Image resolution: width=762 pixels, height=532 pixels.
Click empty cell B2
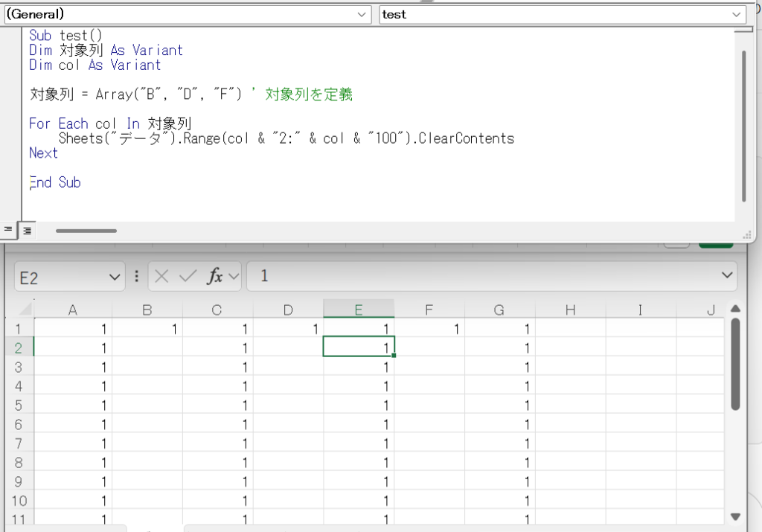[147, 348]
